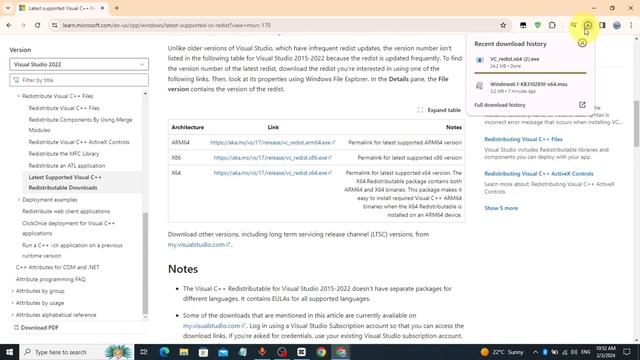The width and height of the screenshot is (640, 360).
Task: Click the address bar URL
Action: [167, 25]
